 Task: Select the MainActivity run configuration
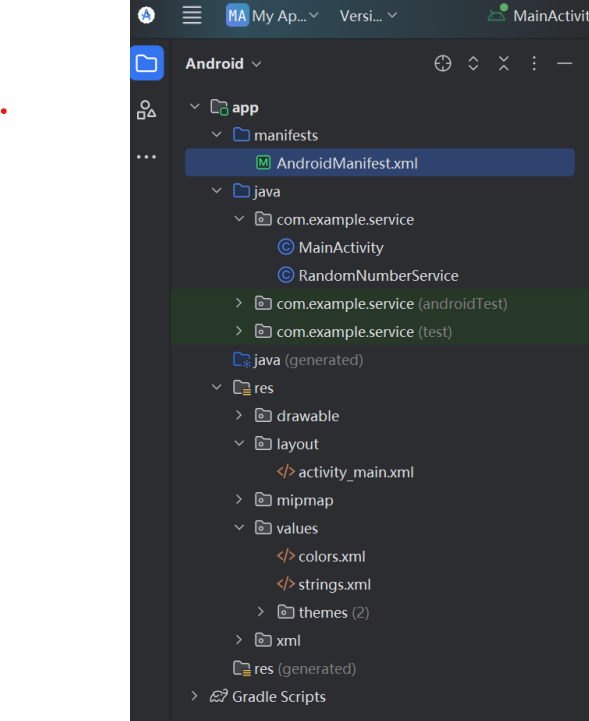pyautogui.click(x=538, y=16)
